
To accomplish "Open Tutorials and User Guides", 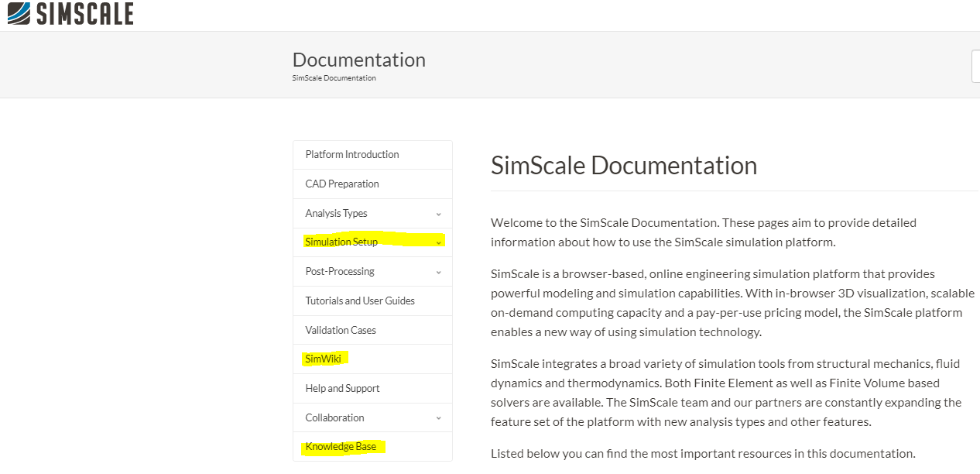I will 360,301.
